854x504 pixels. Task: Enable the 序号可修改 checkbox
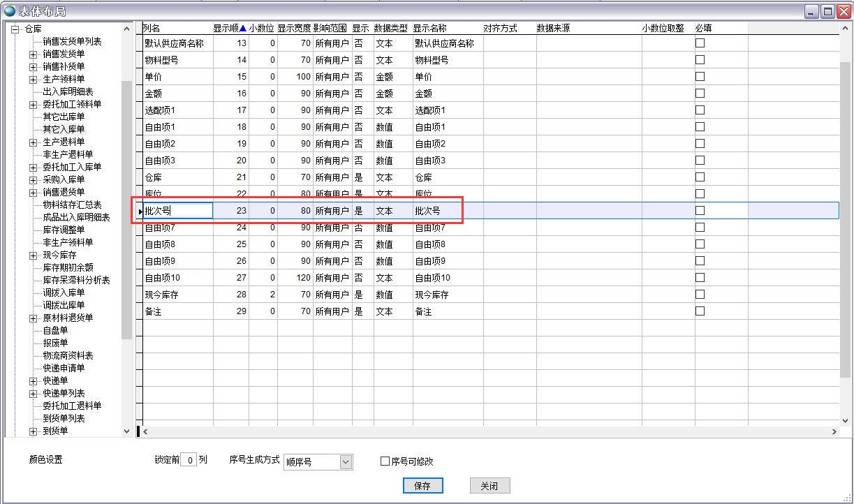point(385,461)
